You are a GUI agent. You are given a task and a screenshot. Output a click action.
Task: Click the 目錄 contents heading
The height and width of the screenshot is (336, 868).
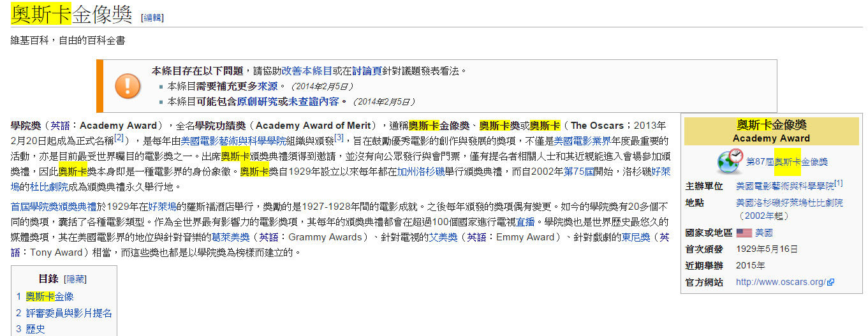coord(48,279)
